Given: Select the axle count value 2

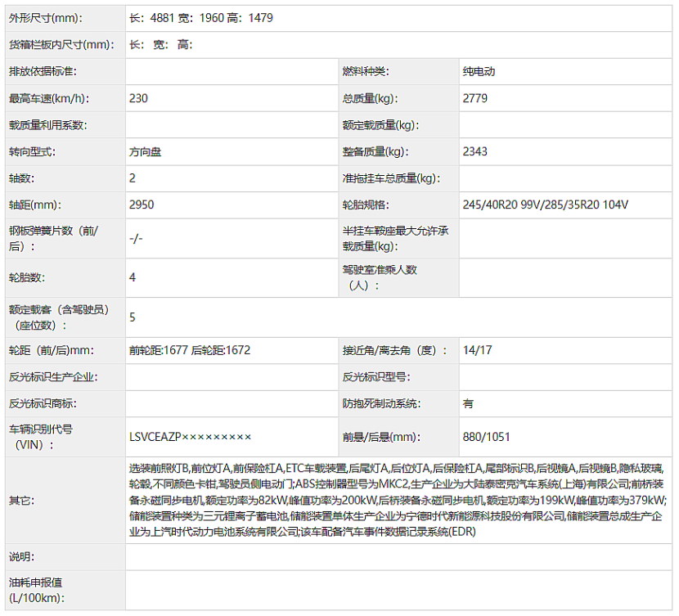Looking at the screenshot, I should 133,178.
